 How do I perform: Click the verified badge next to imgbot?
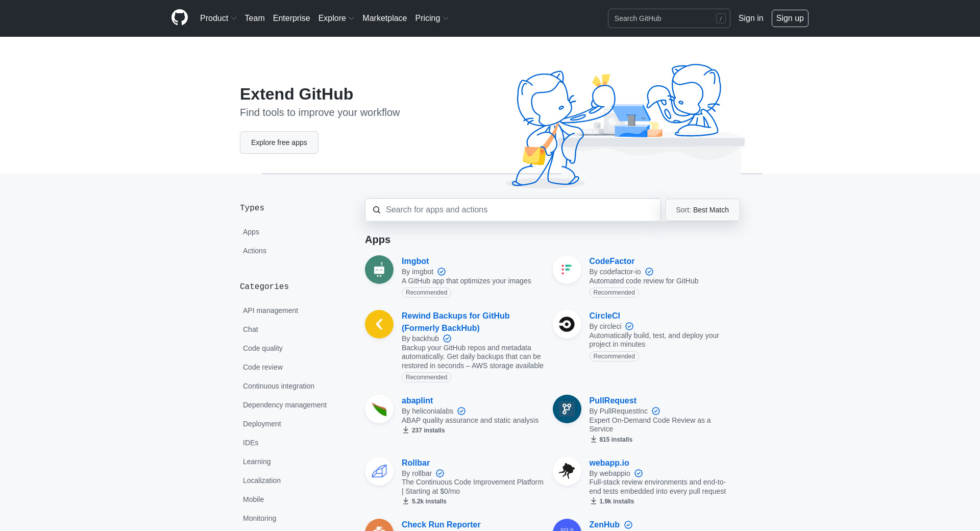(x=442, y=272)
